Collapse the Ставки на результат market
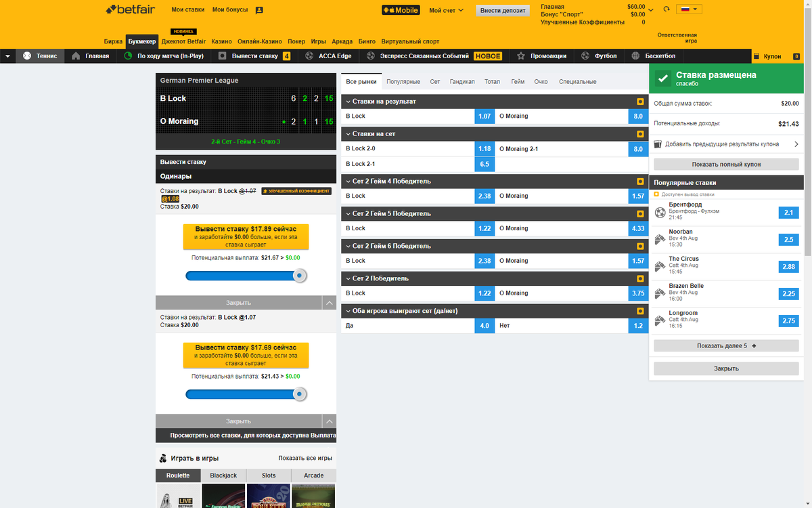This screenshot has width=812, height=508. pyautogui.click(x=348, y=102)
